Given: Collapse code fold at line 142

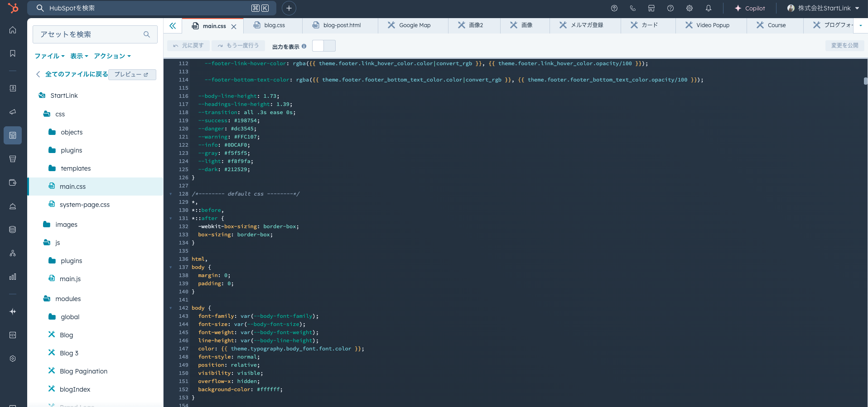Looking at the screenshot, I should 171,308.
